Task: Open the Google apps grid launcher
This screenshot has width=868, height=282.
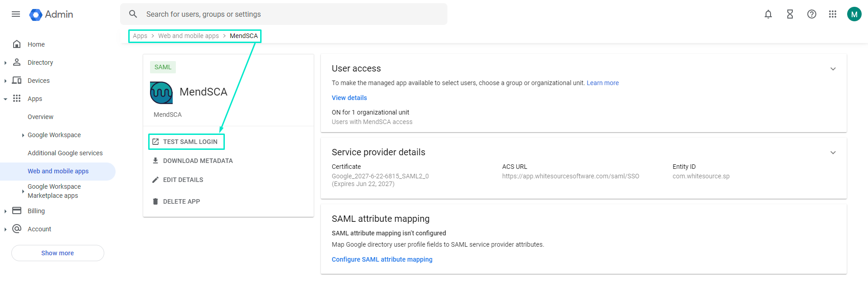Action: tap(832, 14)
